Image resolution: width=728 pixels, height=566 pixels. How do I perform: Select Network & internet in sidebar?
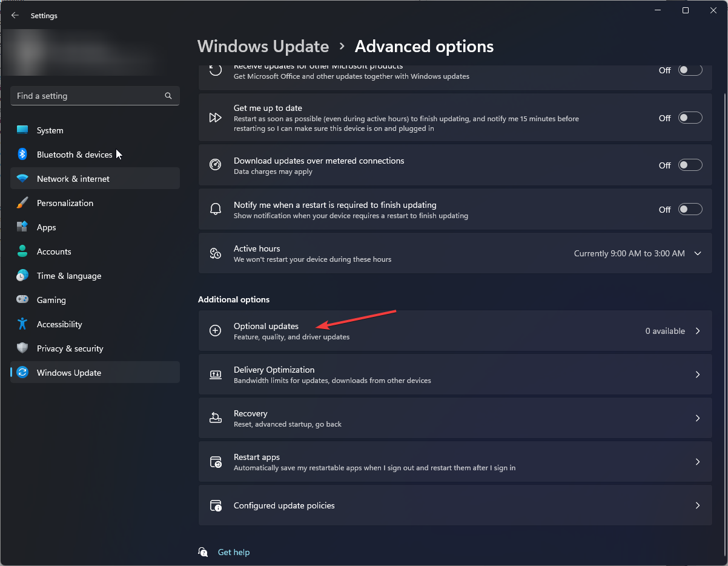[95, 179]
